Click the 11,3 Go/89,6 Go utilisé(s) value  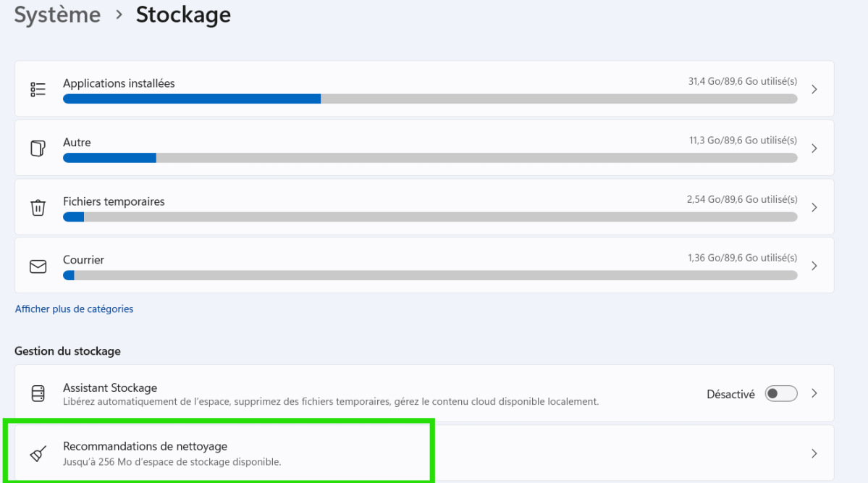(743, 140)
